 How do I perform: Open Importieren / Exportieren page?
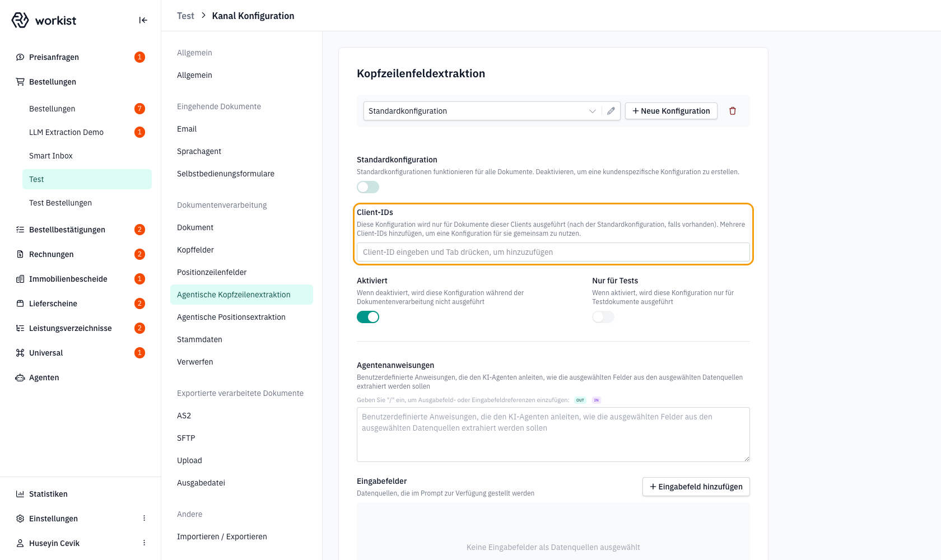point(241,536)
